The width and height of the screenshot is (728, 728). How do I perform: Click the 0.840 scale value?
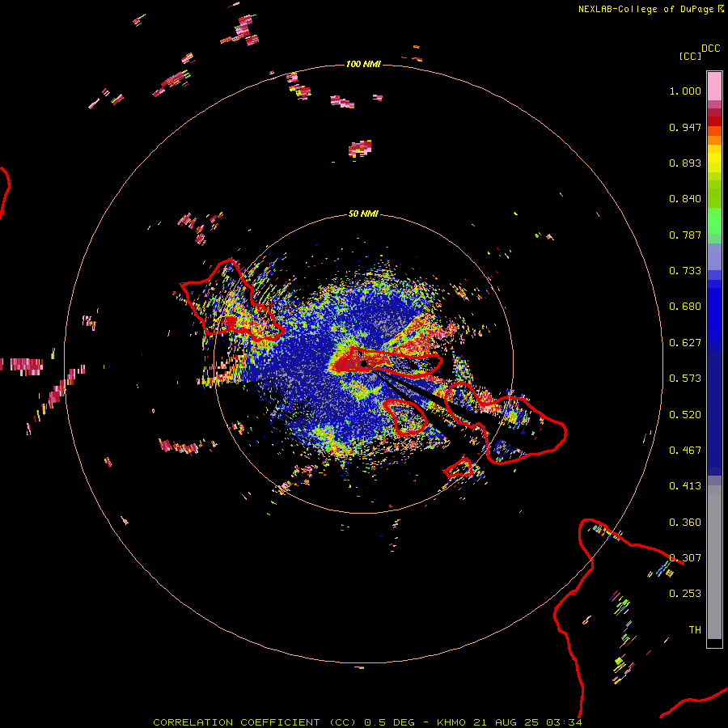685,199
